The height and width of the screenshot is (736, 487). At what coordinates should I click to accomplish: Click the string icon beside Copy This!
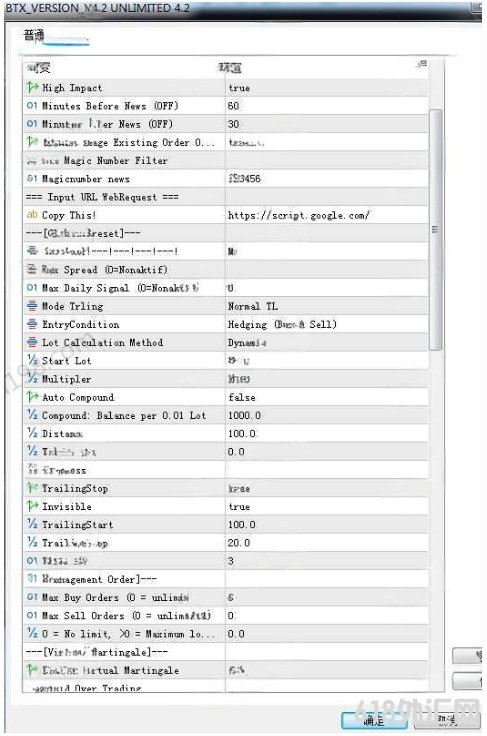[x=32, y=215]
